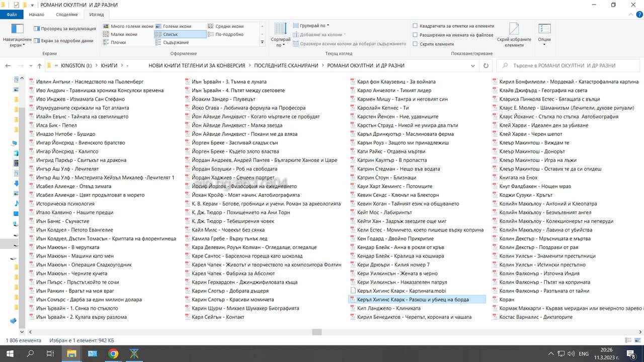Image resolution: width=644 pixels, height=362 pixels.
Task: Select Списък layout
Action: (x=180, y=34)
